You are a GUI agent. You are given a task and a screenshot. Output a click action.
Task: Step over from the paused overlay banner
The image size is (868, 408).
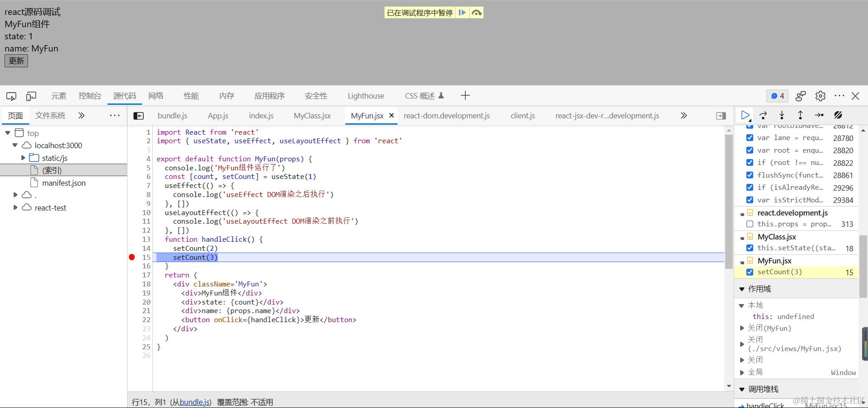[x=476, y=13]
